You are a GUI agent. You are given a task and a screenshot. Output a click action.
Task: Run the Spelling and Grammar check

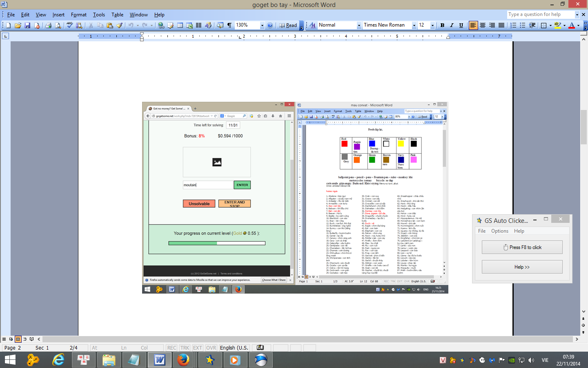point(69,25)
